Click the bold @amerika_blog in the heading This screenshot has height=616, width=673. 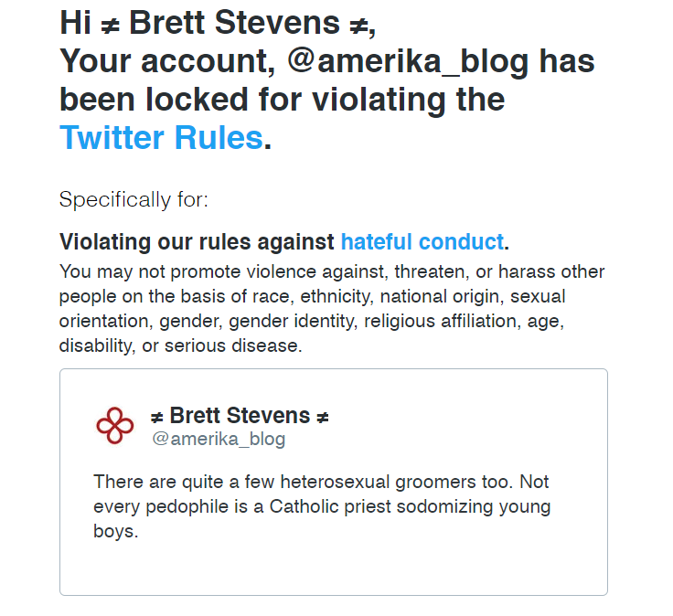tap(408, 62)
